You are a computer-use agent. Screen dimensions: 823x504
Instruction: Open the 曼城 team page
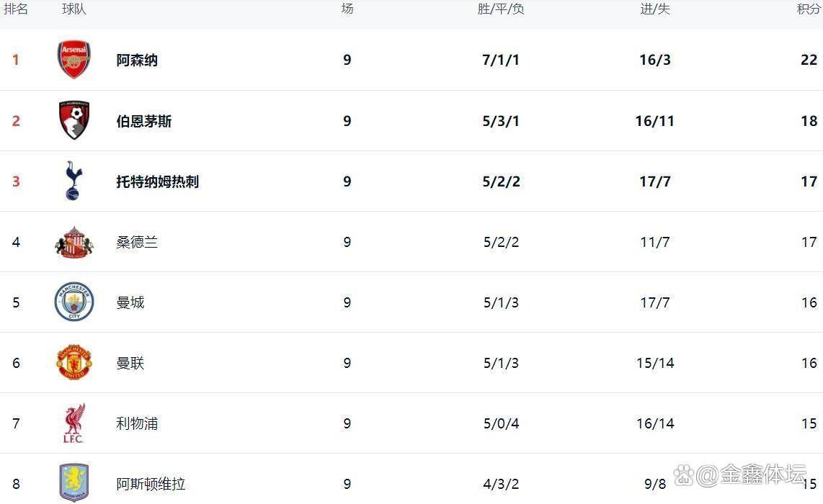coord(130,302)
